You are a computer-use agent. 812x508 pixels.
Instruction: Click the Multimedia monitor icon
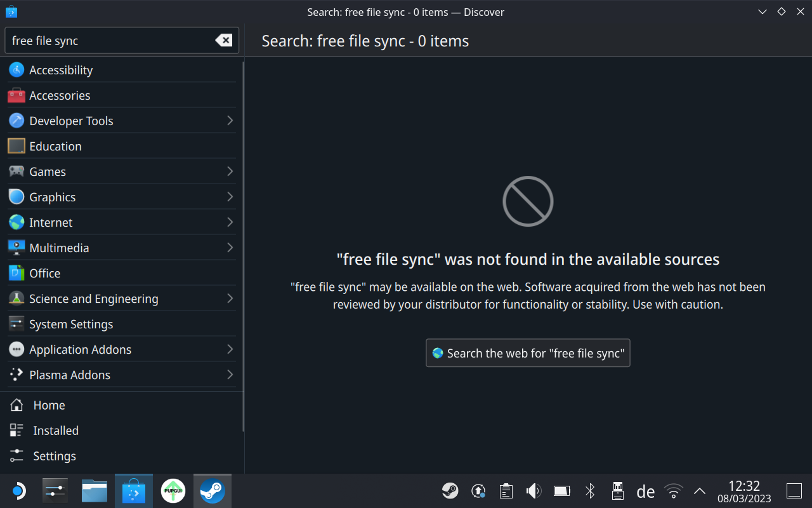click(x=16, y=248)
